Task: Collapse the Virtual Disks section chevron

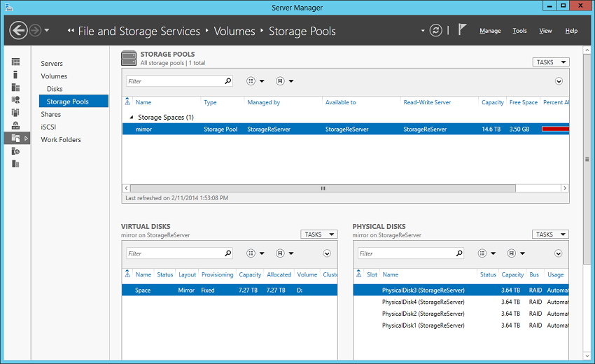Action: [x=327, y=253]
